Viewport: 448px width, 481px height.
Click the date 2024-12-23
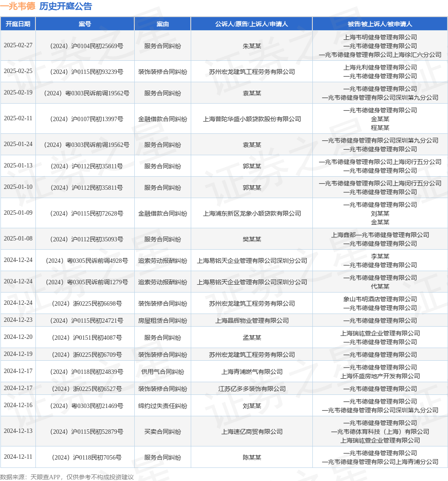coord(18,320)
